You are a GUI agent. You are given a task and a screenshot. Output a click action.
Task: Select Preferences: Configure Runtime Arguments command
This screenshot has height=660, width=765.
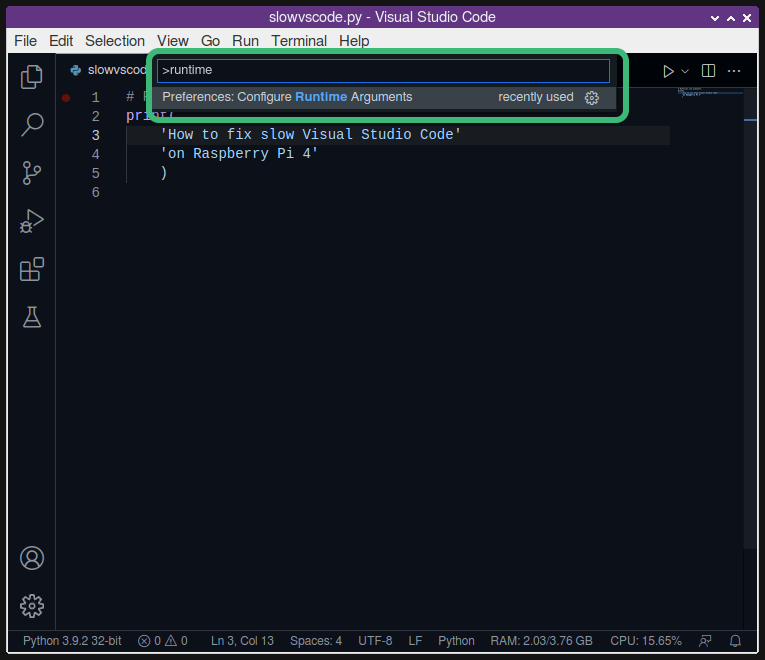(x=383, y=97)
